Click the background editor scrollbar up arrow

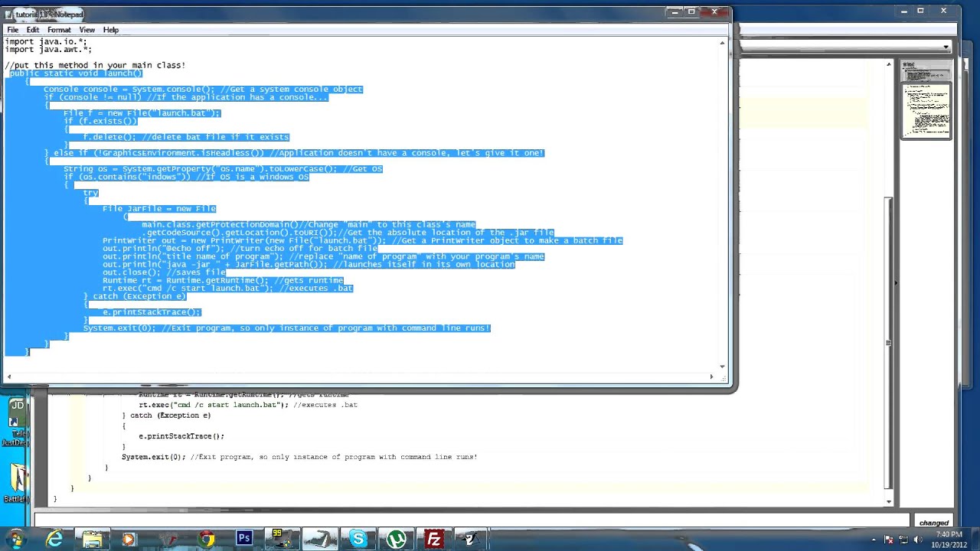(x=888, y=65)
